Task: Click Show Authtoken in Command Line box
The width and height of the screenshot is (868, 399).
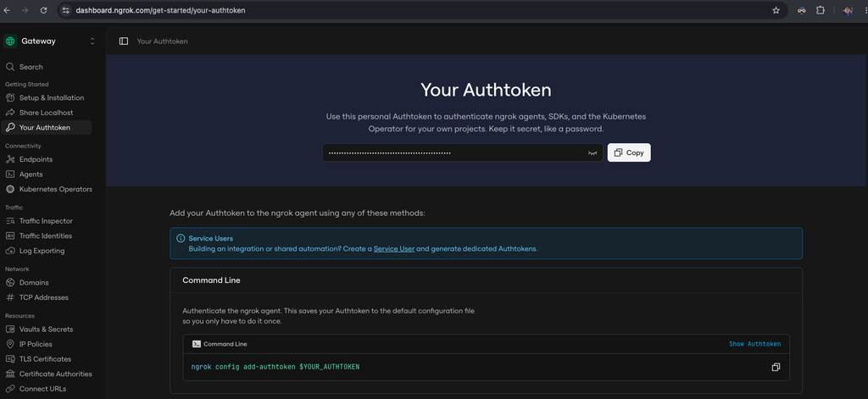Action: tap(754, 344)
